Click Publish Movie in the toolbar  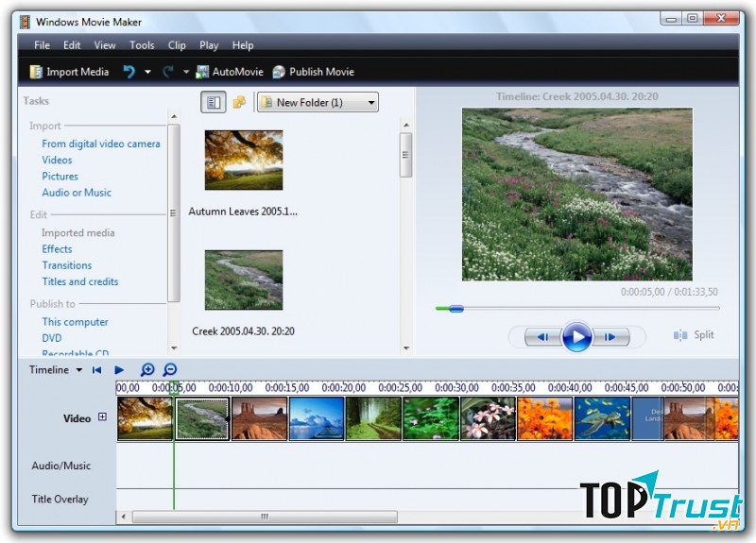tap(314, 72)
